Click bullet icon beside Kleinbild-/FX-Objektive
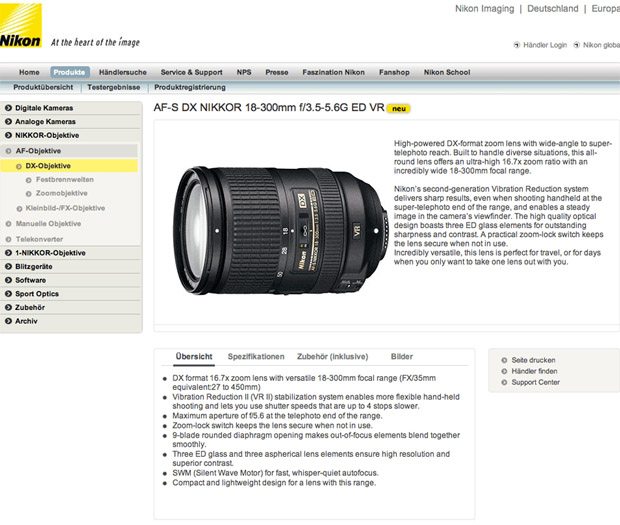 [x=19, y=209]
